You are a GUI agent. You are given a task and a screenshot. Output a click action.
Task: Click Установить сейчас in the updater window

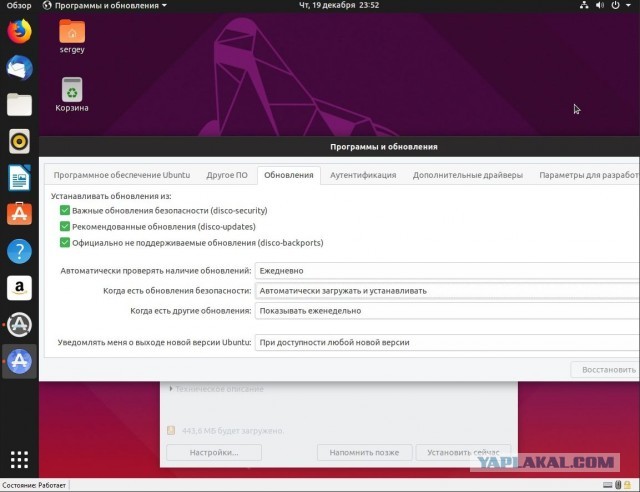pos(463,452)
